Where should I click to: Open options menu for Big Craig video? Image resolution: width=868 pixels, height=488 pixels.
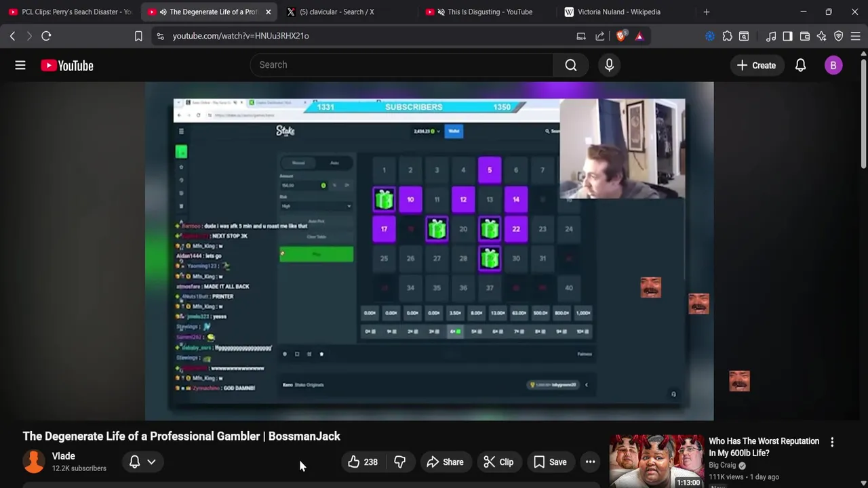pyautogui.click(x=832, y=442)
